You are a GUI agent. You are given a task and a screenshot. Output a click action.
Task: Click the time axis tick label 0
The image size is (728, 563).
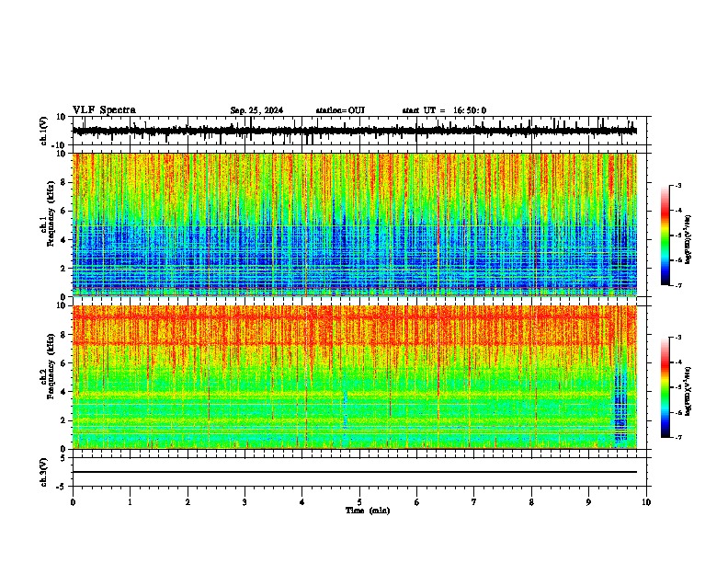click(73, 502)
